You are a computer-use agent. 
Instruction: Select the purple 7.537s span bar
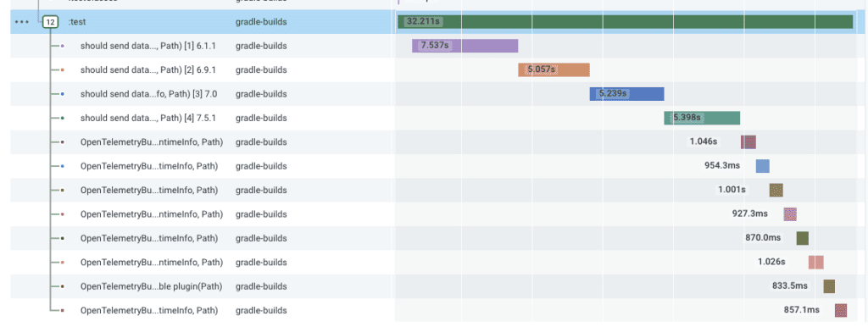tap(465, 46)
